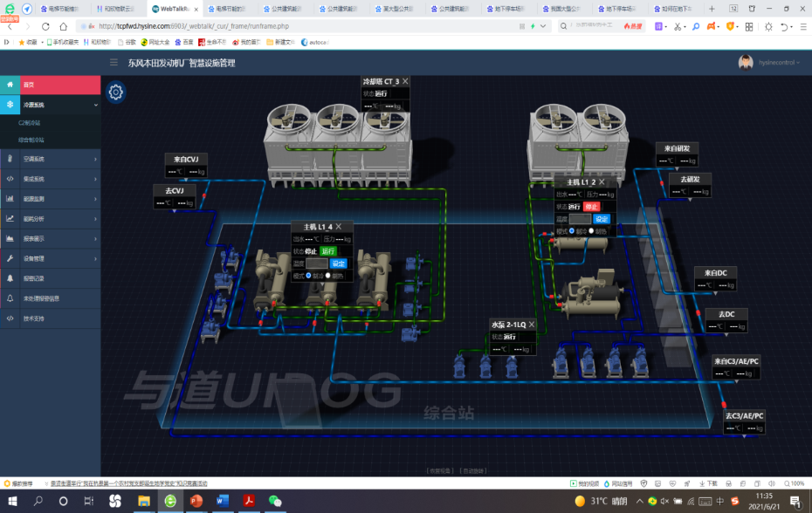Click the scissors screenshot extension icon
This screenshot has width=812, height=513.
(x=678, y=26)
